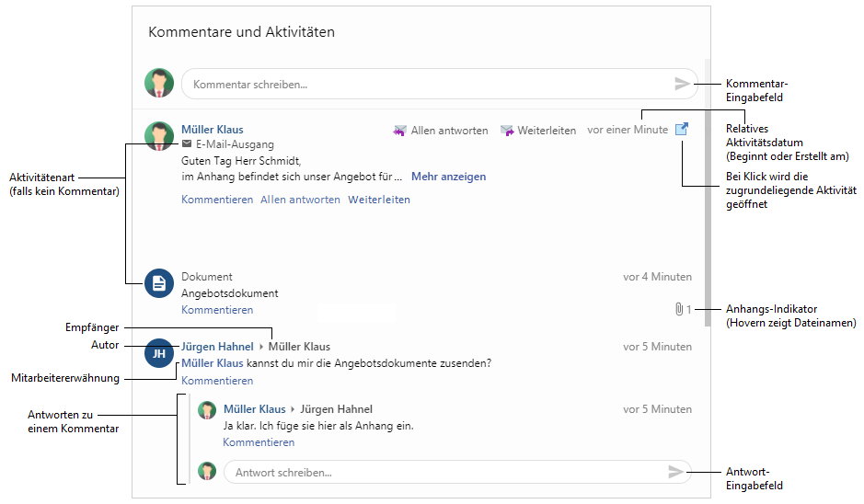This screenshot has width=864, height=504.
Task: Click Weiterleiten link below email text
Action: pos(378,200)
